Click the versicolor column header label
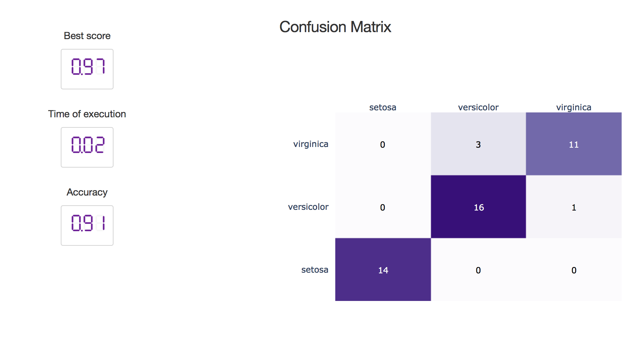644x361 pixels. (x=478, y=107)
